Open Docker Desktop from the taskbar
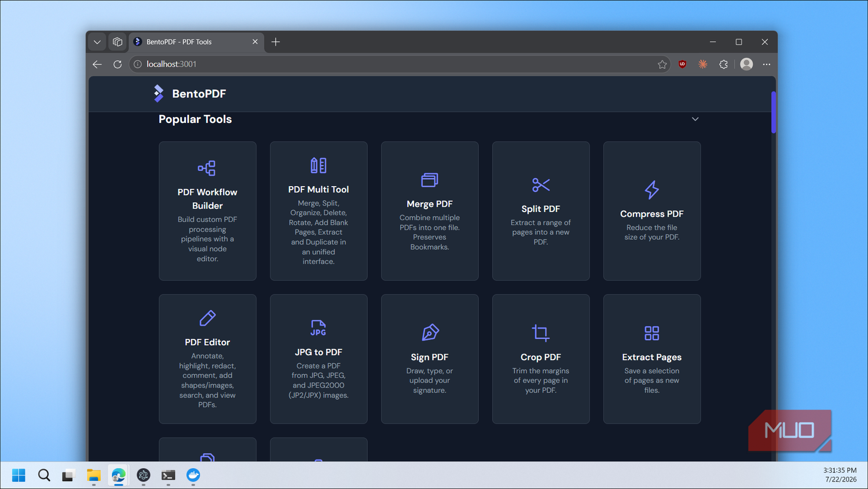 pyautogui.click(x=193, y=475)
